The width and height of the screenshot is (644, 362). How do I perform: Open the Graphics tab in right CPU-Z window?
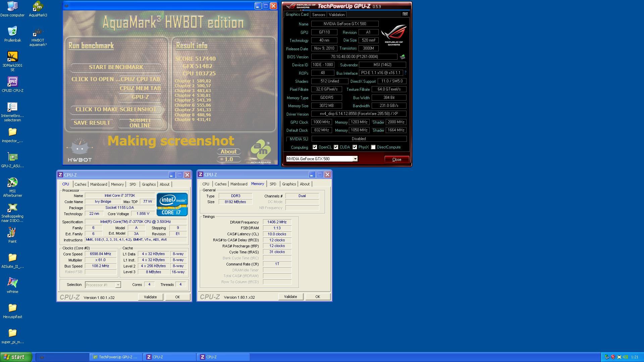289,184
